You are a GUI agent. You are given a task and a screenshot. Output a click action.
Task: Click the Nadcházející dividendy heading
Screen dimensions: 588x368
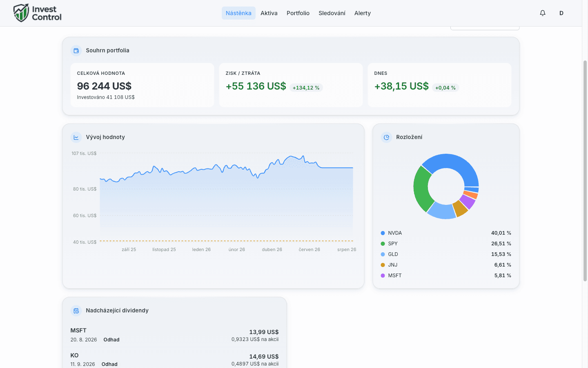117,311
